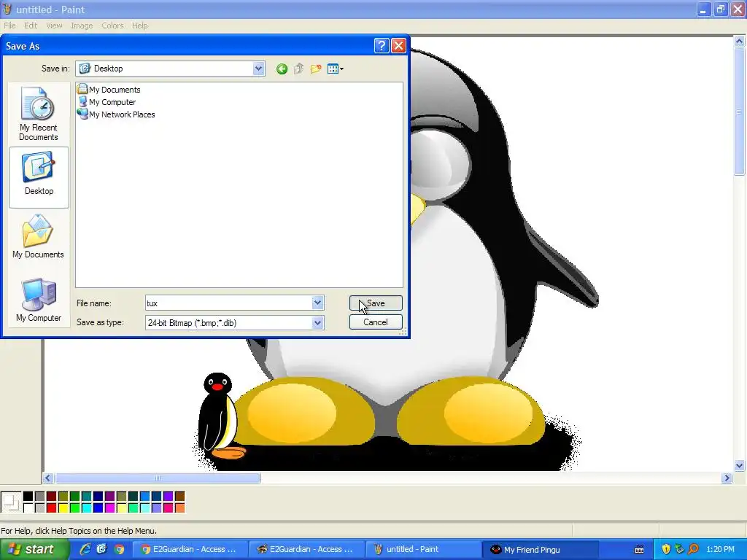Viewport: 747px width, 560px height.
Task: Click the on-screen keyboard tray icon
Action: point(639,550)
